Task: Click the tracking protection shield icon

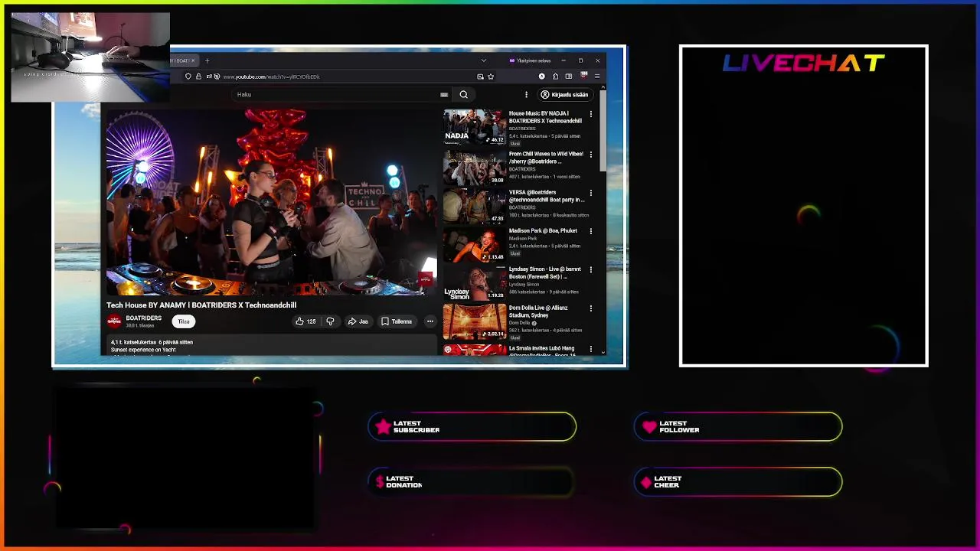Action: coord(188,77)
